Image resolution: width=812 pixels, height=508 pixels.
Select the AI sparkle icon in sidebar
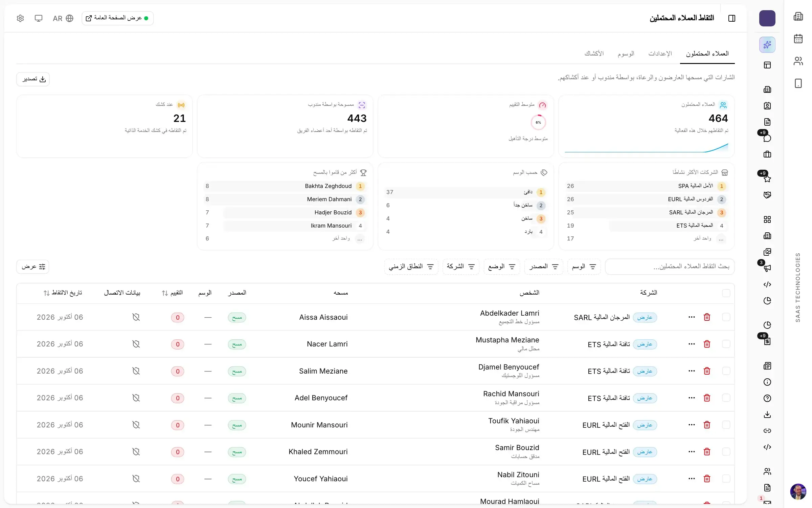[767, 45]
